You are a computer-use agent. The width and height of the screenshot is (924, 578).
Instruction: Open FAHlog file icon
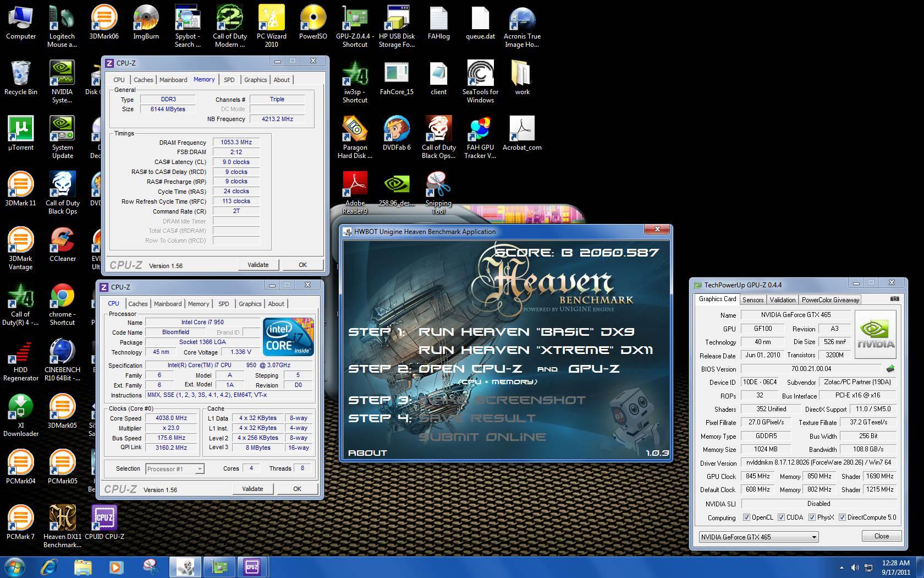438,22
